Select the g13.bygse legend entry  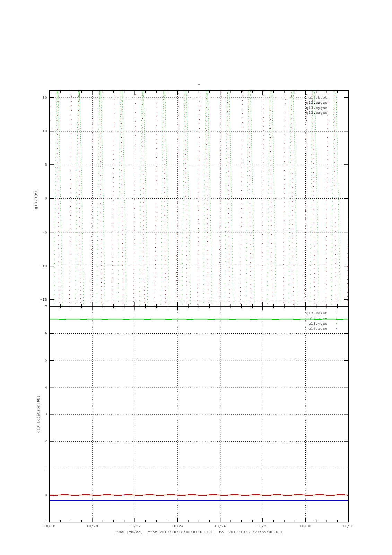click(316, 108)
